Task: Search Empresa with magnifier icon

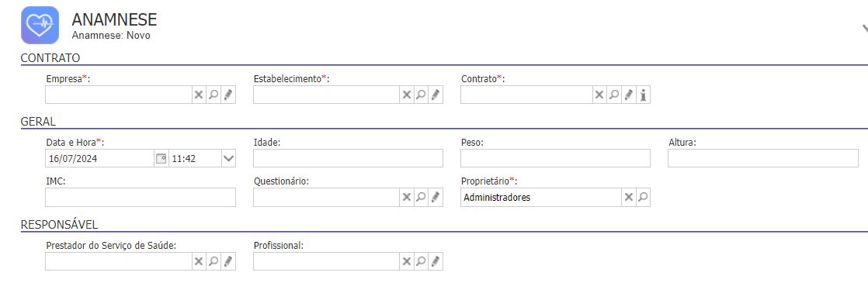Action: (x=214, y=95)
